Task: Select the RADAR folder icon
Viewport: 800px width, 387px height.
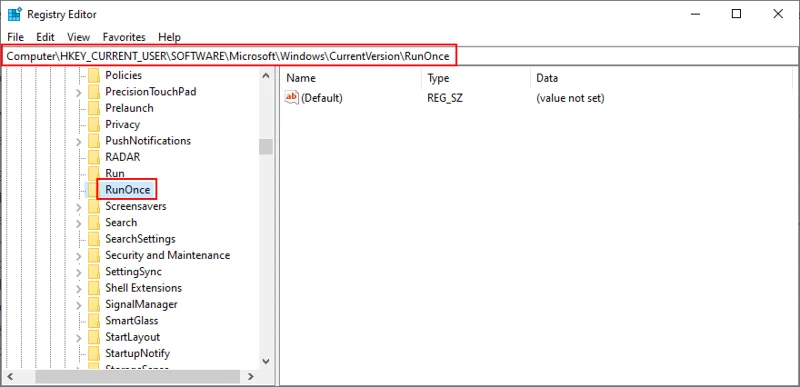Action: (x=93, y=157)
